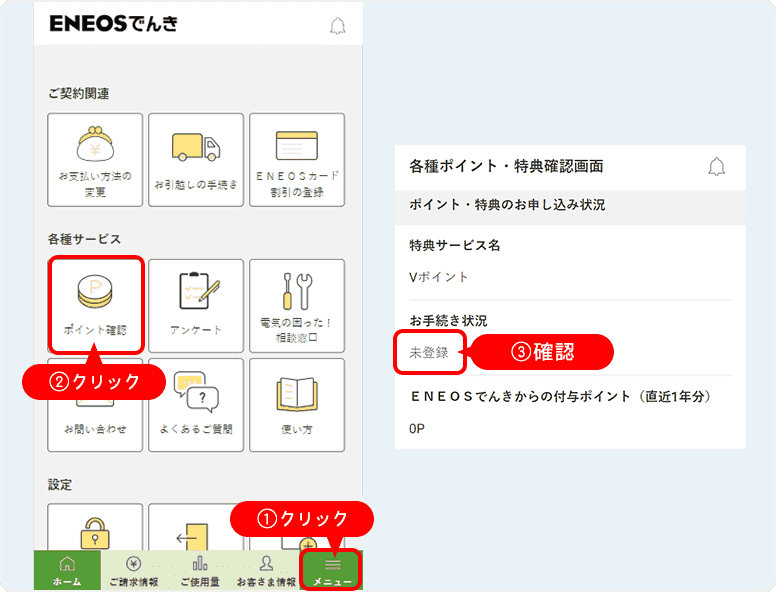Click ENEOSでんきからの付与ポイント label
Viewport: 776px width, 592px height.
click(x=561, y=396)
